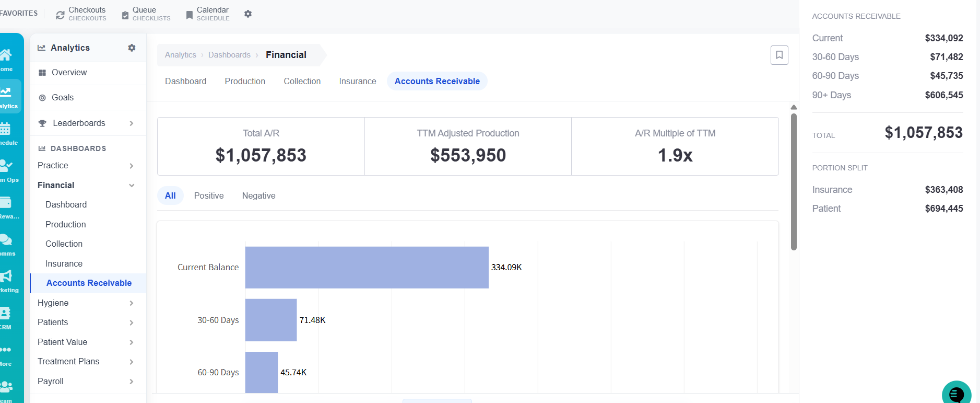
Task: Select the Negative balance filter
Action: click(x=258, y=195)
